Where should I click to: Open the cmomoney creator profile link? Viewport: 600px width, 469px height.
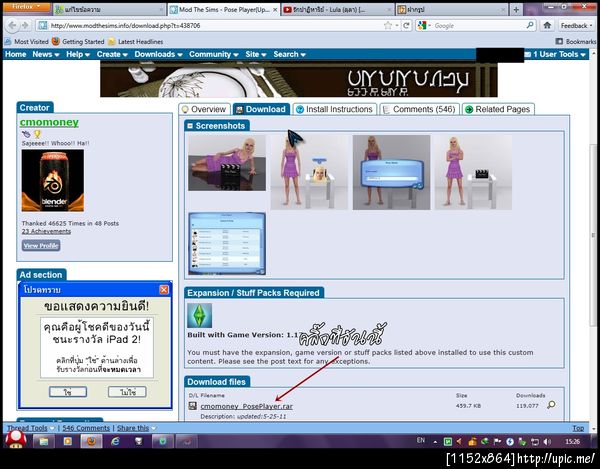click(x=49, y=122)
